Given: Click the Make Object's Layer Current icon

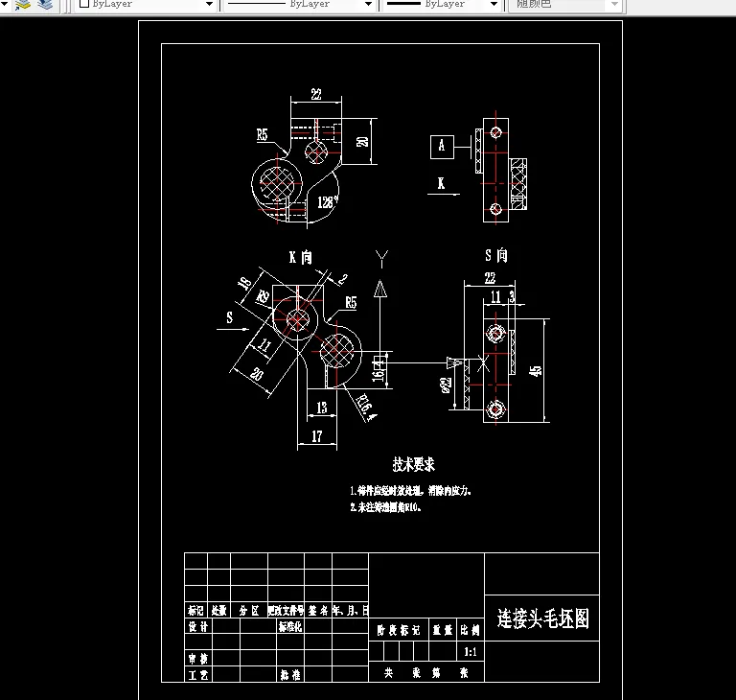Looking at the screenshot, I should (x=22, y=5).
